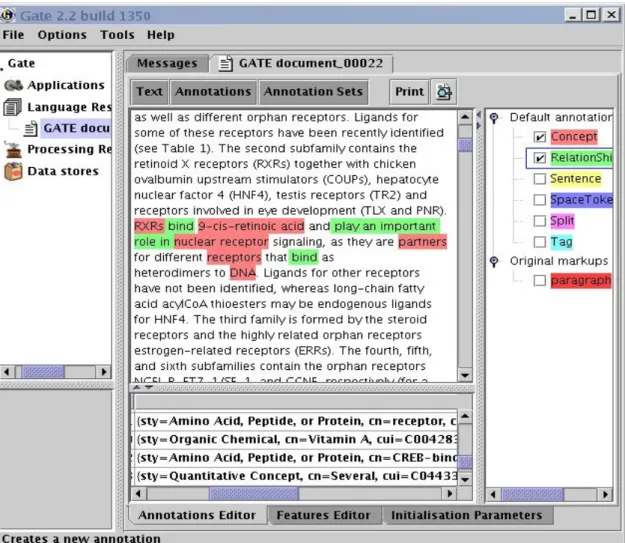This screenshot has width=625, height=543.
Task: Click the red paragraph color label
Action: (x=580, y=280)
